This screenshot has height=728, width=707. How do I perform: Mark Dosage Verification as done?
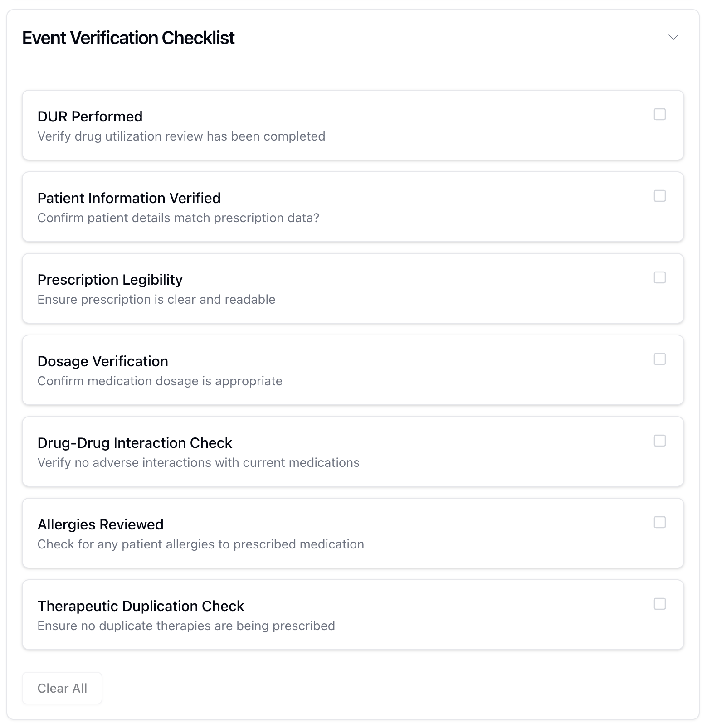tap(659, 359)
